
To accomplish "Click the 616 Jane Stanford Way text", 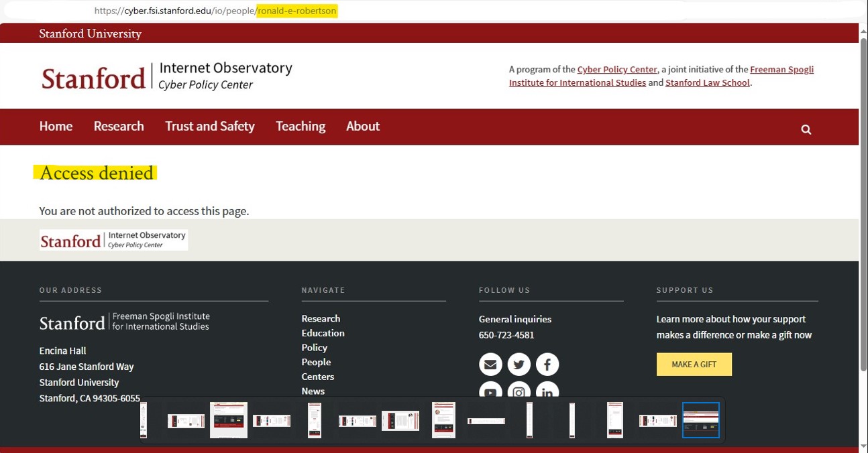I will click(x=87, y=367).
